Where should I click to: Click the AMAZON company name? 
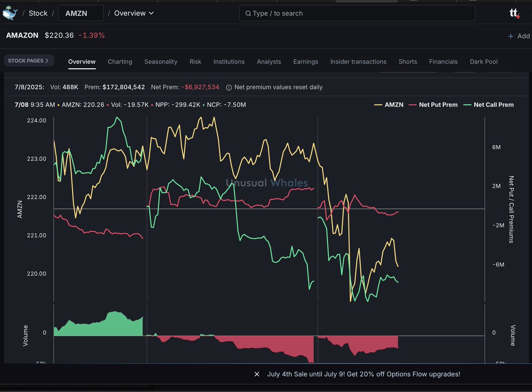point(22,35)
